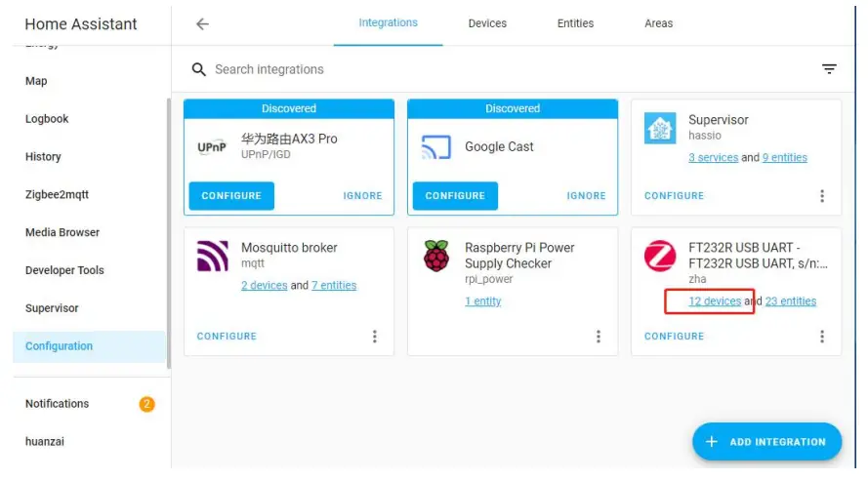The image size is (868, 480).
Task: Open Raspberry Pi Power card menu
Action: click(599, 337)
